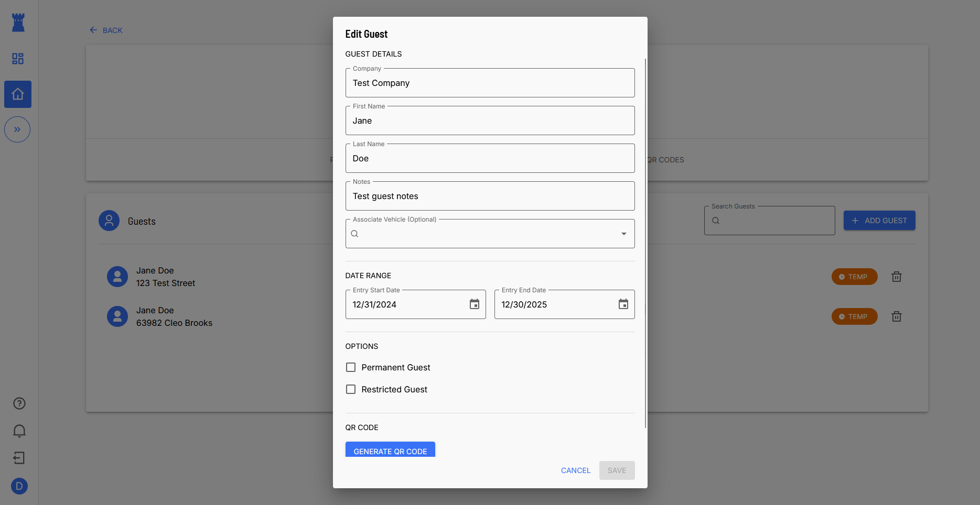Expand the Associate Vehicle dropdown arrow

click(623, 234)
